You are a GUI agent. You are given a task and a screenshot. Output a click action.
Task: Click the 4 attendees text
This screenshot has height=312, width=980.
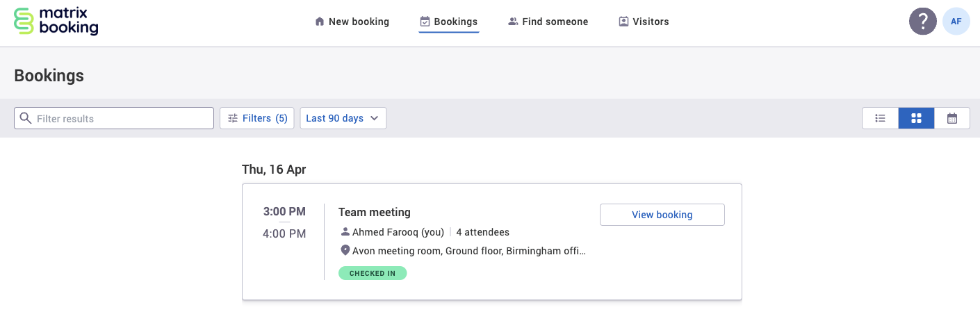pos(482,232)
